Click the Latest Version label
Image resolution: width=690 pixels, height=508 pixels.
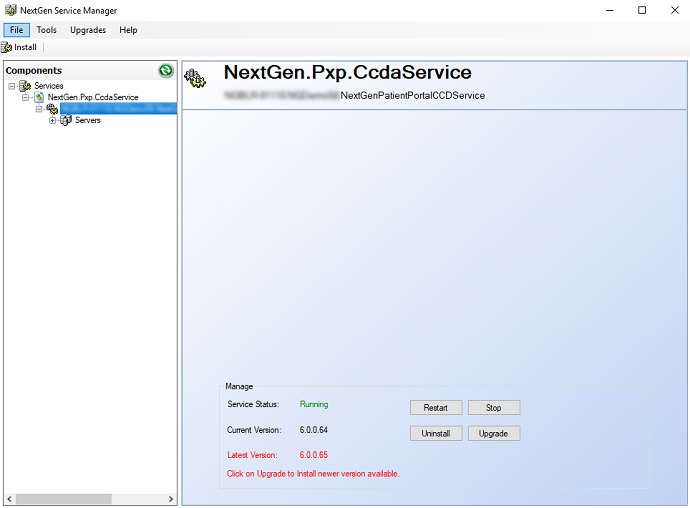coord(252,455)
